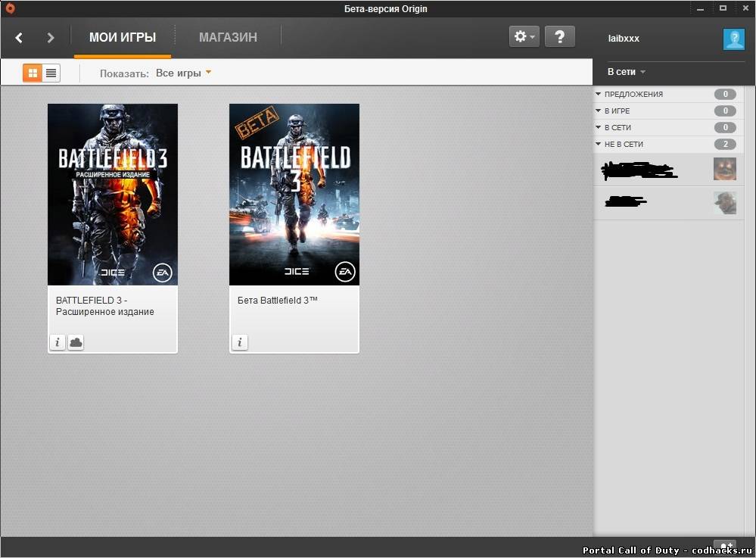Open the Мои игры tab

click(x=123, y=37)
